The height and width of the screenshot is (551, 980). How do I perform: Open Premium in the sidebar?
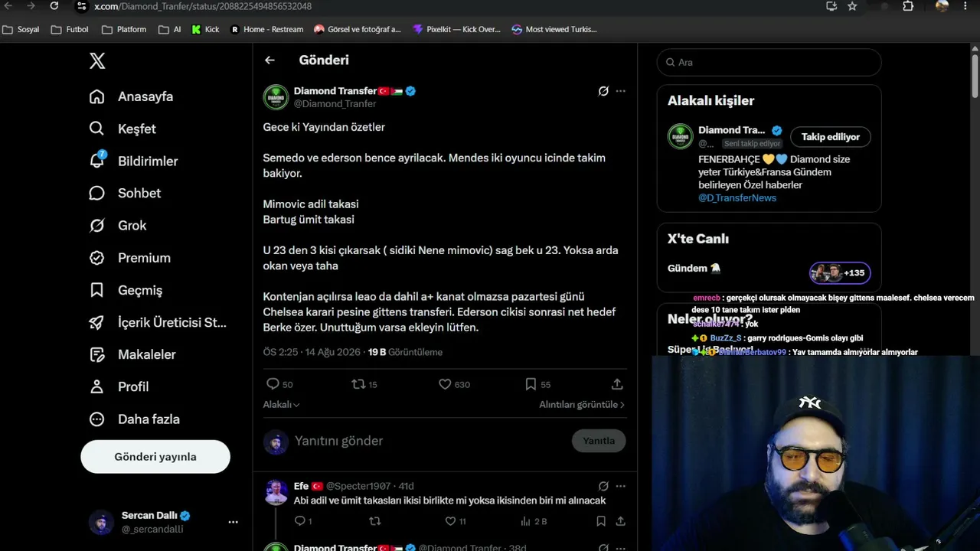(129, 258)
